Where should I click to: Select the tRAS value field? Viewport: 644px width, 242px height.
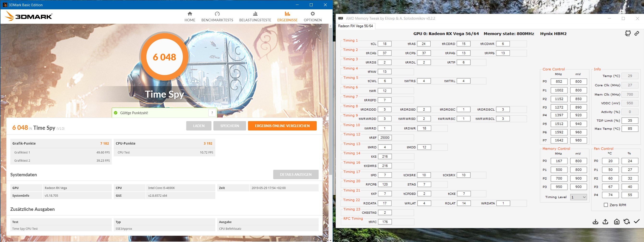(x=423, y=44)
